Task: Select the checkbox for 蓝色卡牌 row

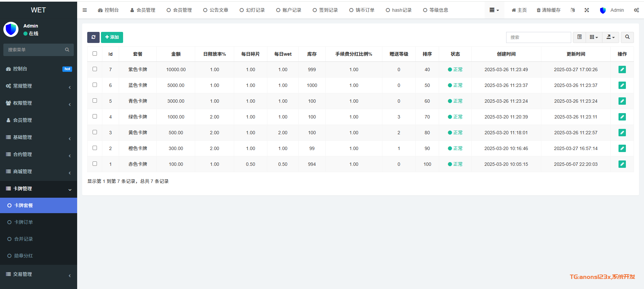Action: 95,85
